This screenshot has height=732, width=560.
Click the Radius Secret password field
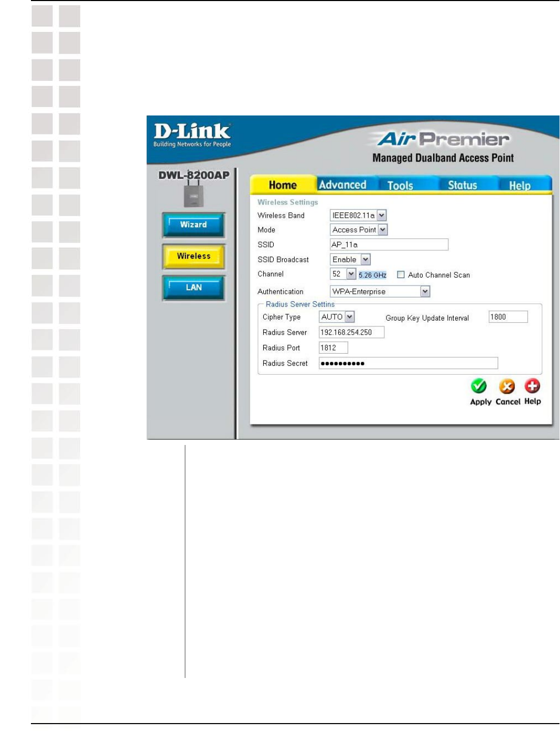[x=408, y=363]
